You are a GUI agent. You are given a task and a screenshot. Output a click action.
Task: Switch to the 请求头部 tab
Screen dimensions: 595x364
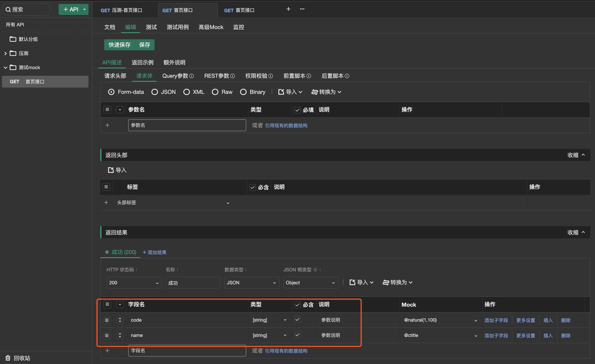(115, 76)
